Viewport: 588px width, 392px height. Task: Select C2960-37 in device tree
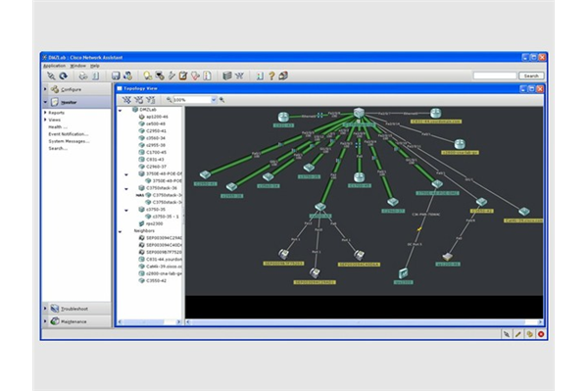pyautogui.click(x=156, y=167)
